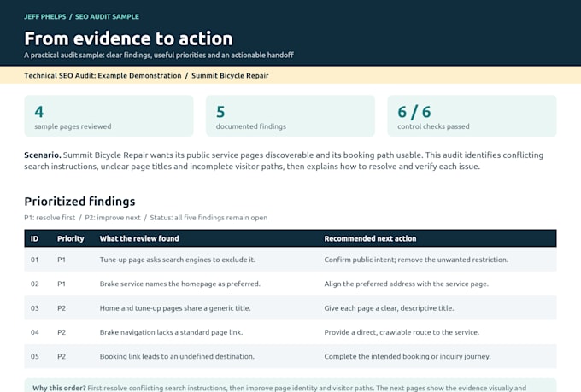581x392 pixels.
Task: Click the subtitle 'A practical audit sample' line
Action: click(159, 56)
